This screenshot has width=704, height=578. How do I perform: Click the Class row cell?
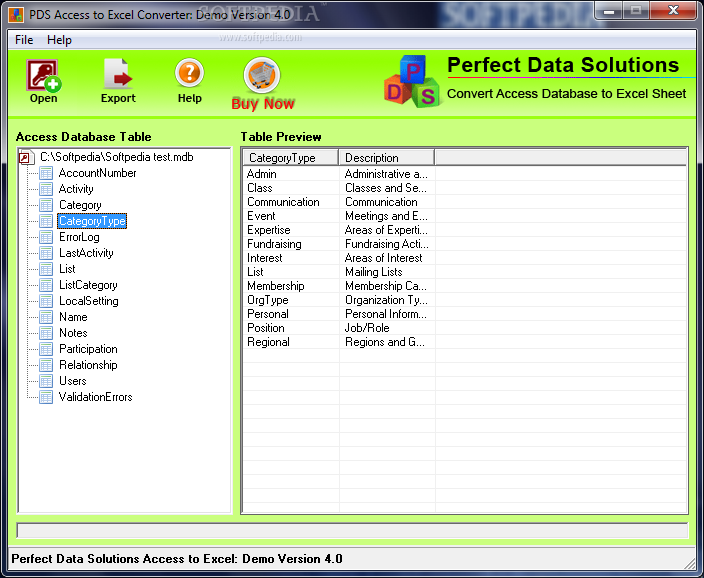point(260,188)
